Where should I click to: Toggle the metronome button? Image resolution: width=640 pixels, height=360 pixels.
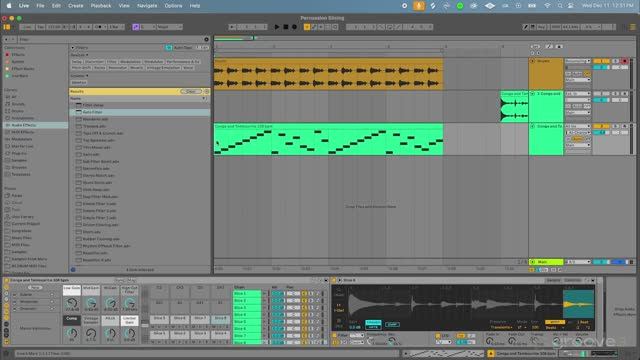point(98,27)
